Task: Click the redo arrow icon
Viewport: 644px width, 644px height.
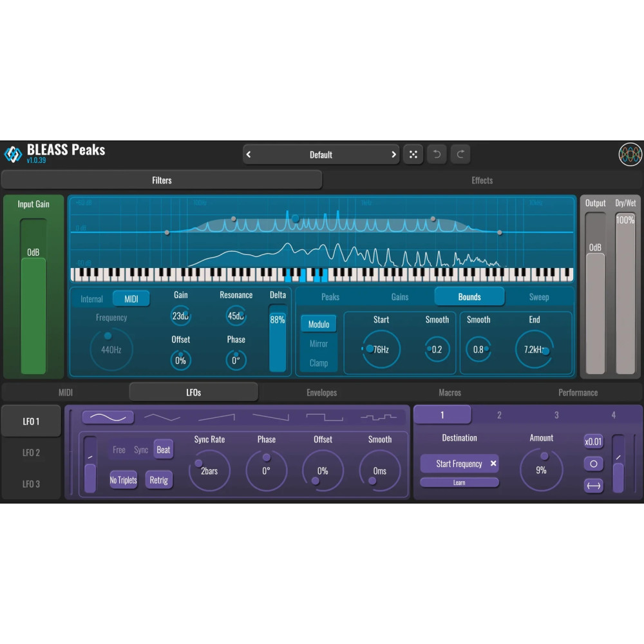Action: pos(460,155)
